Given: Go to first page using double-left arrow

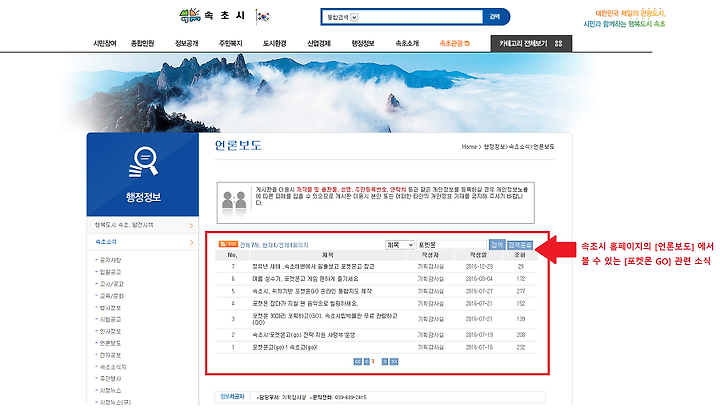Looking at the screenshot, I should coord(357,362).
